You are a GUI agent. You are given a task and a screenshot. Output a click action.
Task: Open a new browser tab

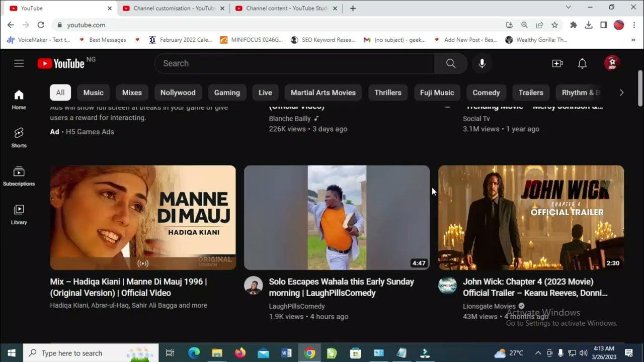click(353, 8)
